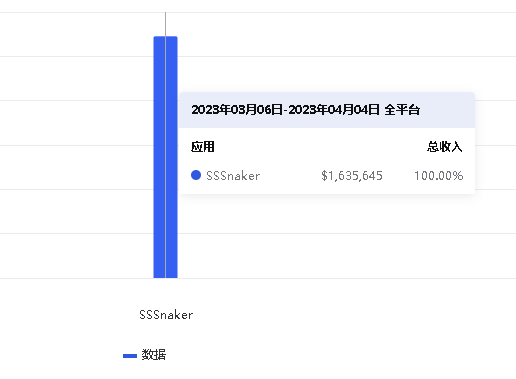Click the 总收入 column header in tooltip

coord(444,147)
